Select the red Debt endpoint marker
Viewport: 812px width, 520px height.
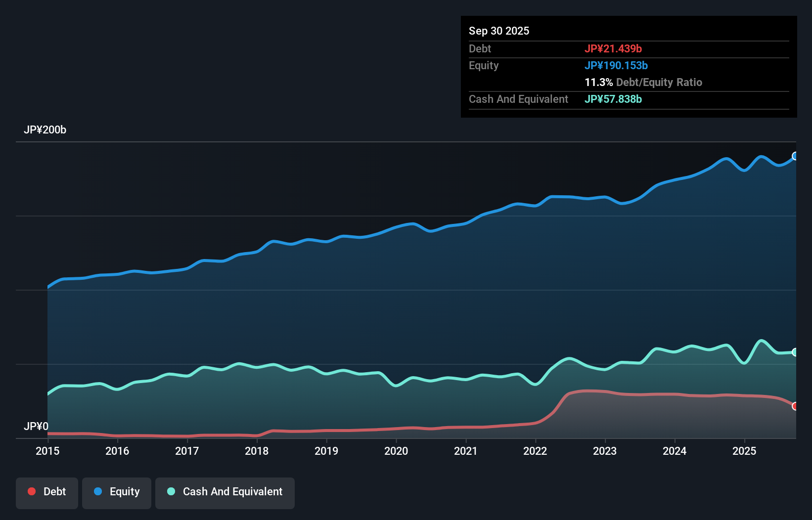click(795, 406)
